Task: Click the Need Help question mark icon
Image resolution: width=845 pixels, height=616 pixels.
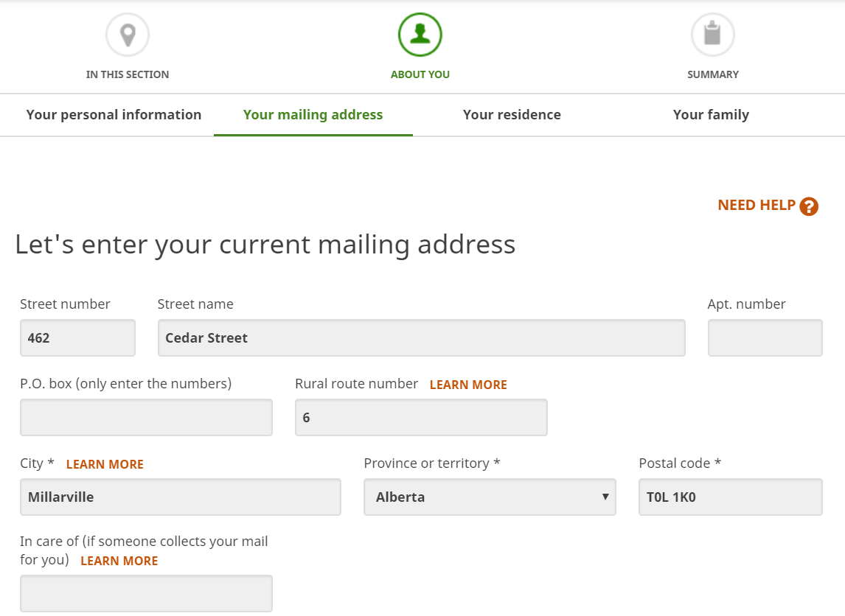Action: 808,206
